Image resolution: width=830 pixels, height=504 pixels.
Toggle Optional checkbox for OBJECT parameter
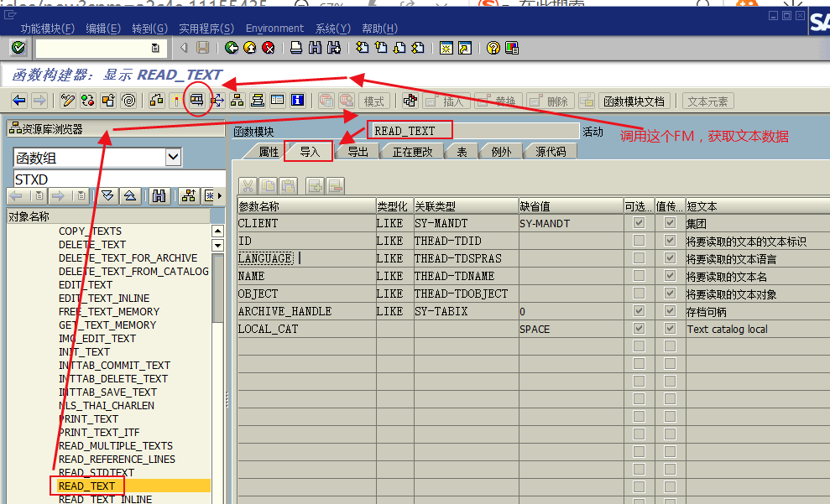click(x=639, y=293)
